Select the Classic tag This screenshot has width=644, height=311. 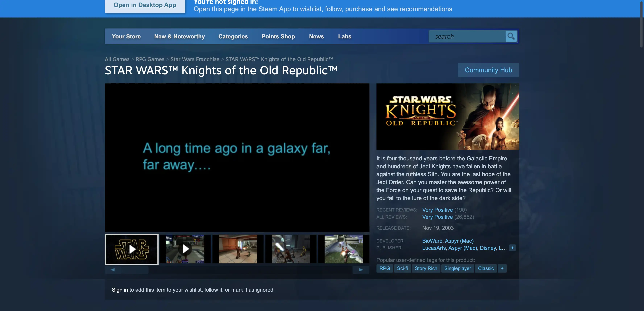coord(486,268)
